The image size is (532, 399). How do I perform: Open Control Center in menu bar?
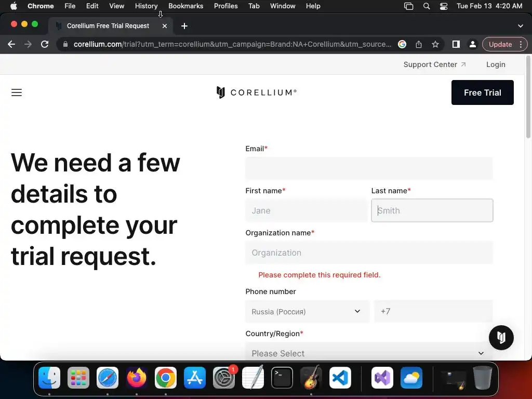(x=444, y=6)
